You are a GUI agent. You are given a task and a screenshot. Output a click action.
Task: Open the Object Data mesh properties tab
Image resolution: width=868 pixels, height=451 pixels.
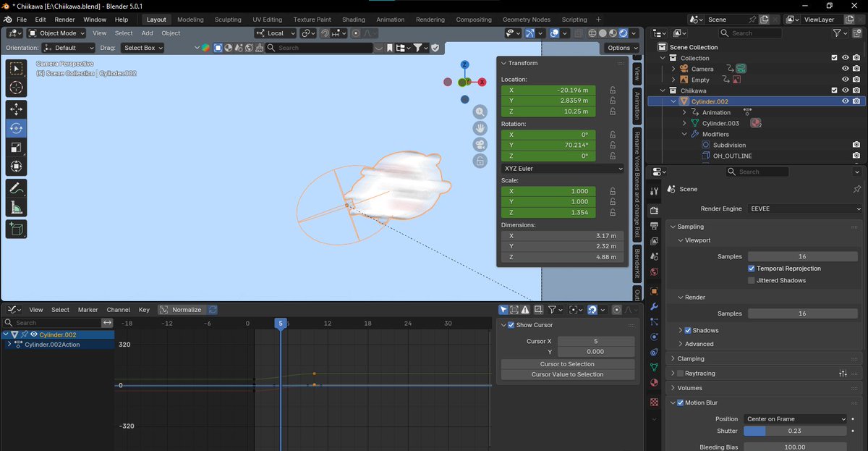point(654,367)
